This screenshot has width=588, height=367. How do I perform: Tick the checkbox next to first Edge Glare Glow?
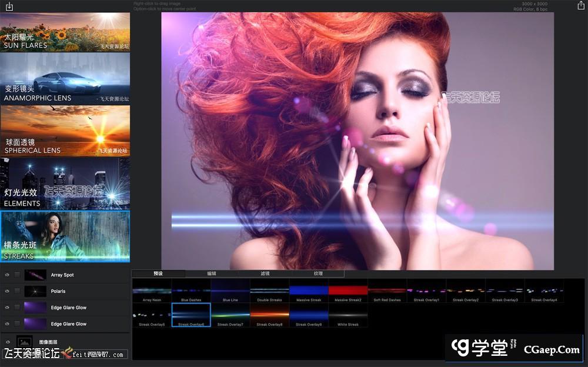(x=17, y=308)
